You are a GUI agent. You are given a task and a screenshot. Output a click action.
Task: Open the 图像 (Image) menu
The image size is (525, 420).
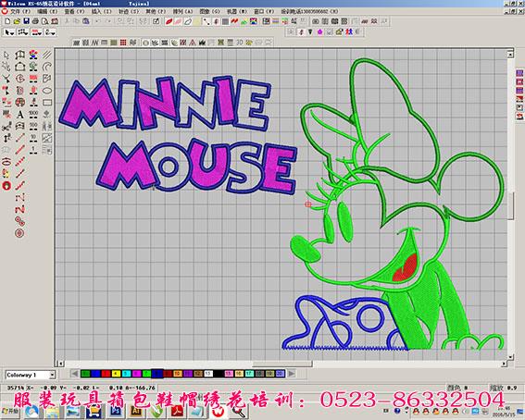(x=209, y=11)
